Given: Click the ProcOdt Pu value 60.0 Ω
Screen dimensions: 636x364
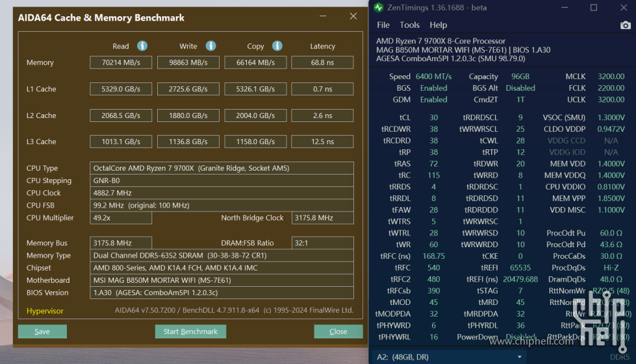Looking at the screenshot, I should [x=611, y=233].
